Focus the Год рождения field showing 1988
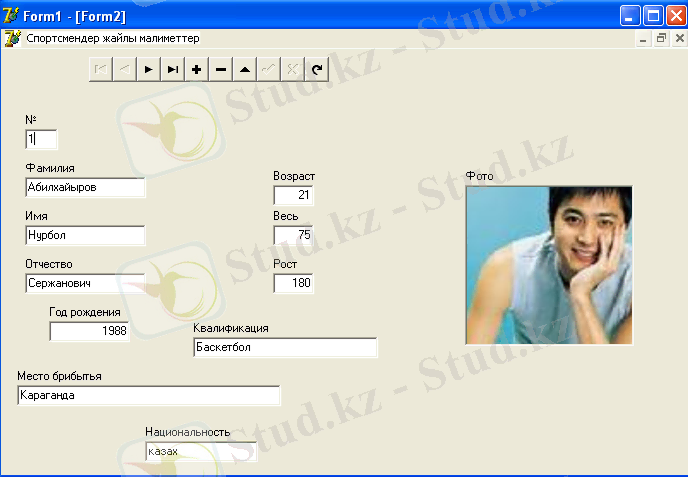This screenshot has height=477, width=688. point(89,331)
